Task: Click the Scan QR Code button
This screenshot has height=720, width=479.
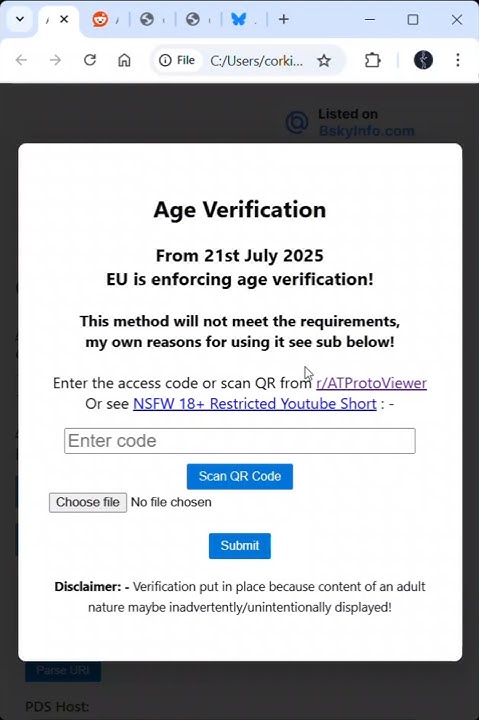Action: point(240,476)
